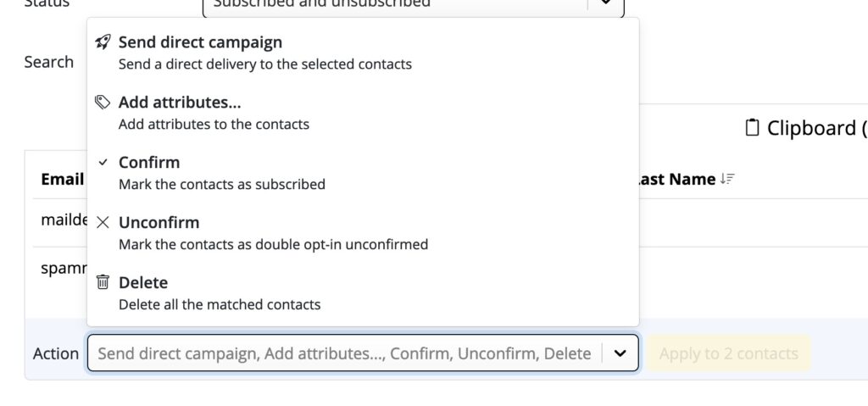Click the 'Subscribed and unsubscribed' Status selector
The height and width of the screenshot is (406, 868).
[413, 4]
